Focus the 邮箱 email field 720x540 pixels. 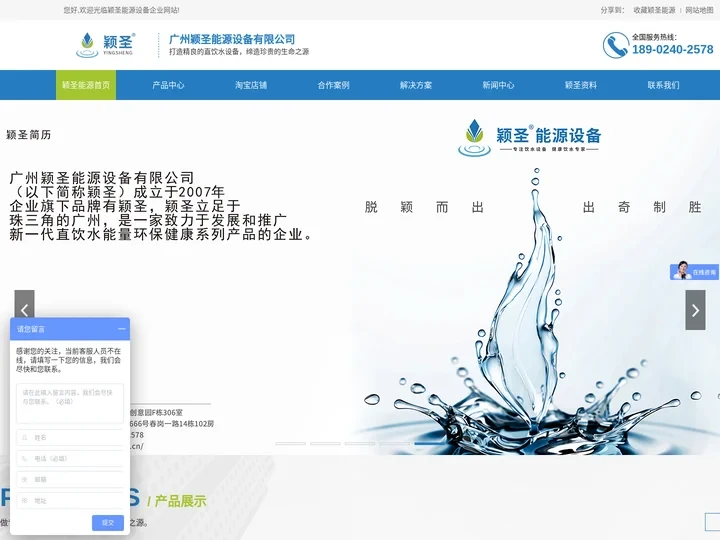coord(70,479)
